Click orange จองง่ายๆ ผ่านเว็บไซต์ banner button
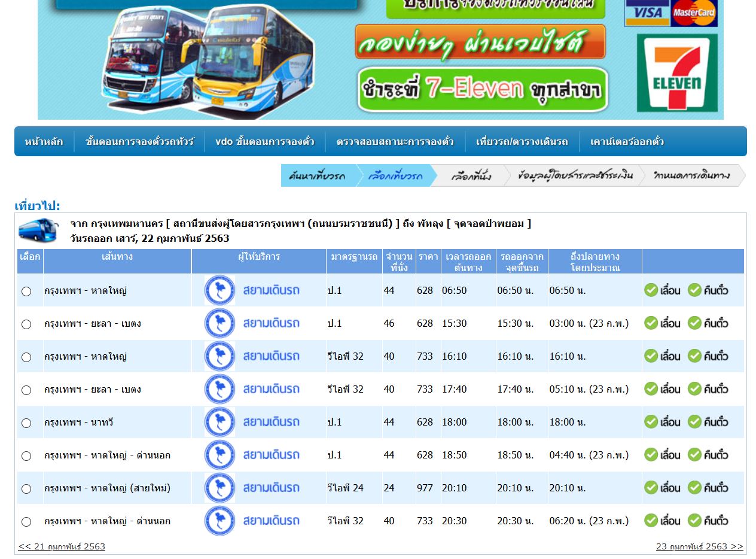This screenshot has height=559, width=756. click(480, 42)
